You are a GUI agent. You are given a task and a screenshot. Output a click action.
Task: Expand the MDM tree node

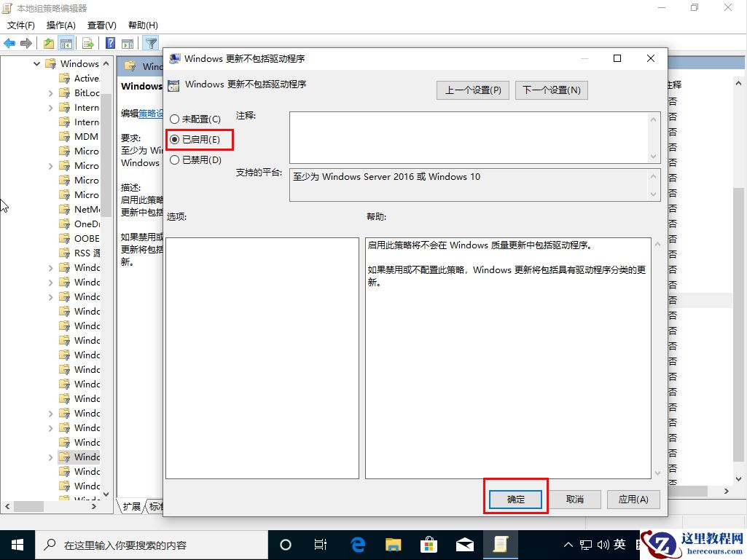[50, 136]
